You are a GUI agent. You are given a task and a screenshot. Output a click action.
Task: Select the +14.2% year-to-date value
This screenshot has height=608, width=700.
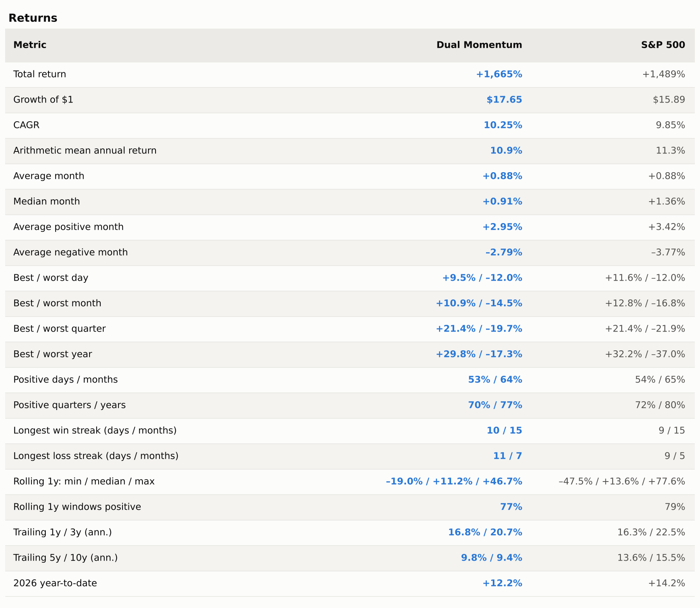[x=667, y=583]
